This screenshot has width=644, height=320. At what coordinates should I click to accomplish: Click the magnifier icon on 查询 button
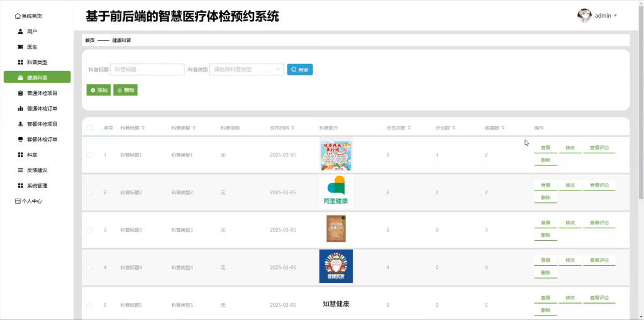tap(294, 70)
